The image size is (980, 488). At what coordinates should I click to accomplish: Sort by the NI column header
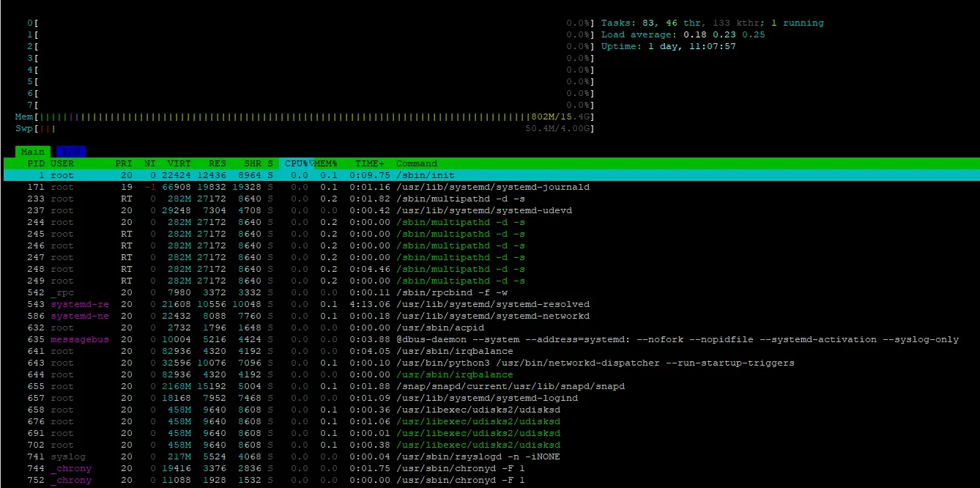tap(150, 163)
